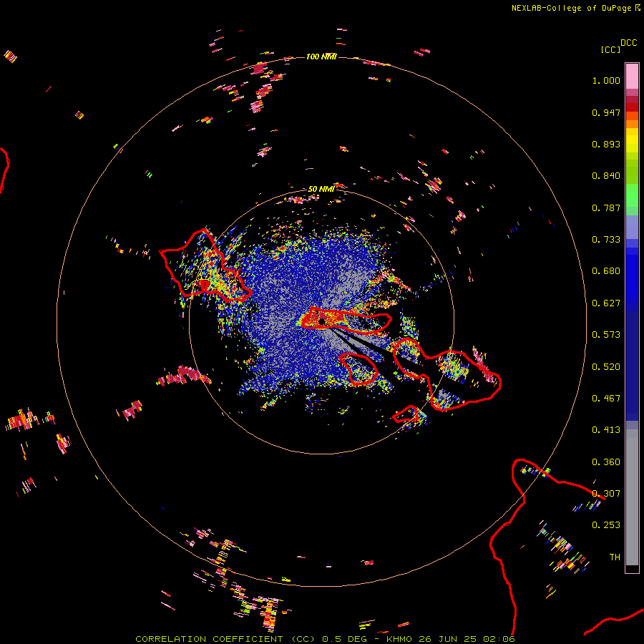Click the [CC] units label
The image size is (644, 644).
point(610,49)
